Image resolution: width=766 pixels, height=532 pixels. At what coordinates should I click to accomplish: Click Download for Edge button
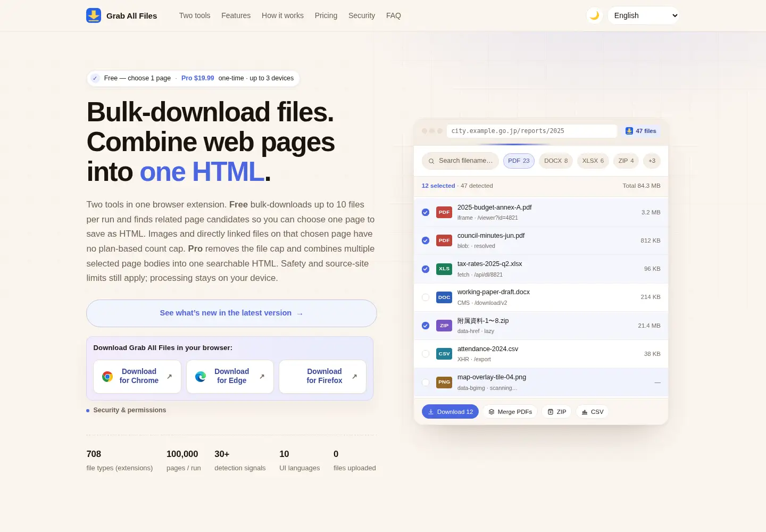click(x=230, y=377)
